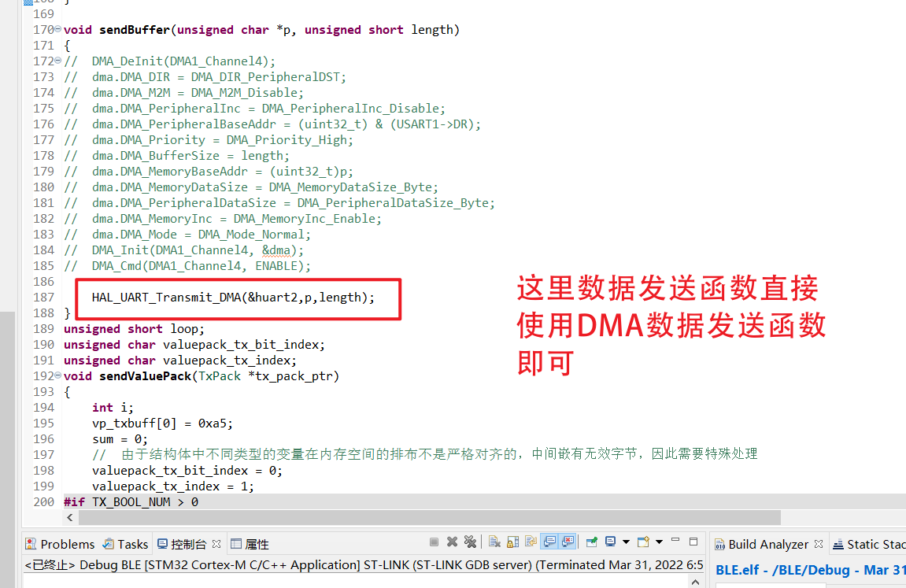Toggle console Scroll Lock
The height and width of the screenshot is (588, 906).
[x=512, y=542]
